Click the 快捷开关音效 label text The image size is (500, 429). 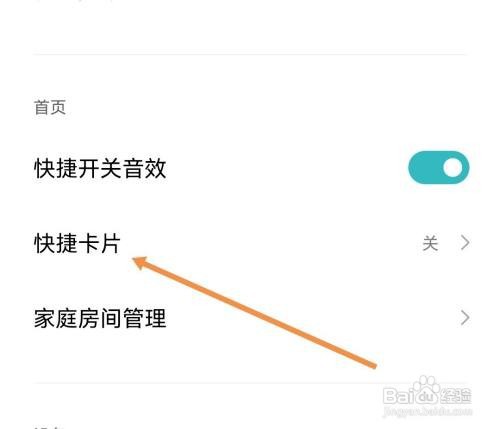(100, 168)
